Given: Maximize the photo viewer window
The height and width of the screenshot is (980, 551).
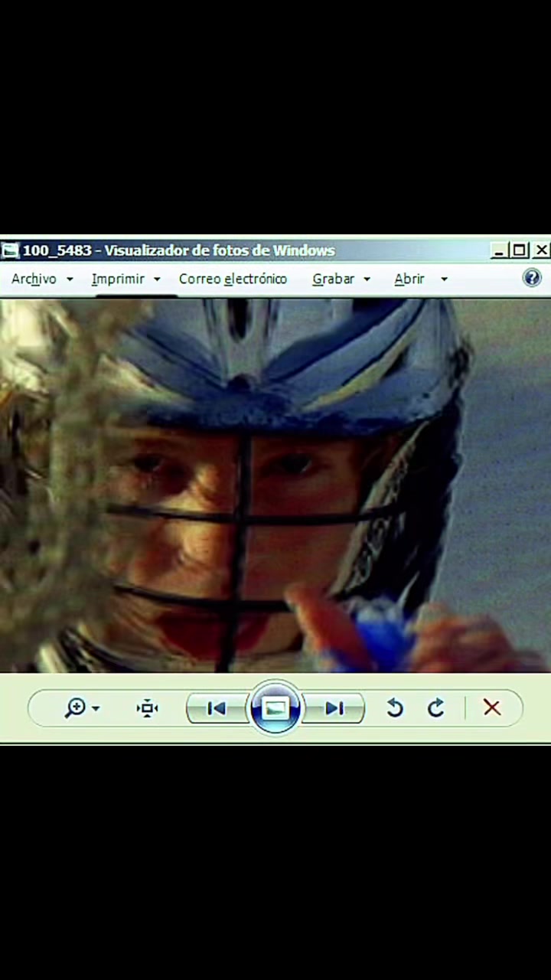Looking at the screenshot, I should coord(519,250).
